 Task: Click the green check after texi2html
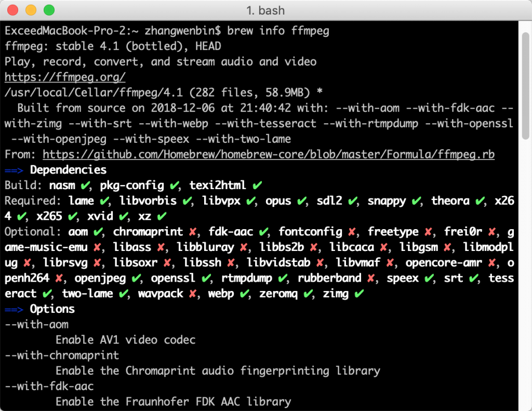point(257,185)
